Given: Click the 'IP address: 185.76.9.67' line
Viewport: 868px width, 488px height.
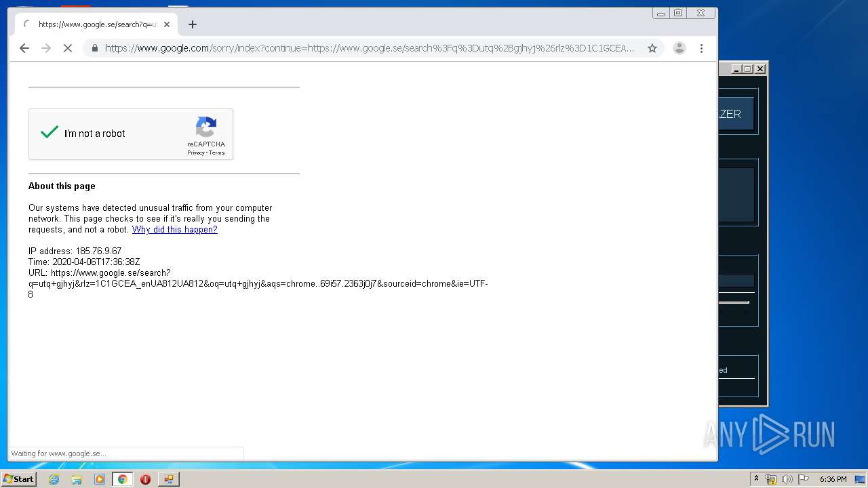Looking at the screenshot, I should pos(75,251).
